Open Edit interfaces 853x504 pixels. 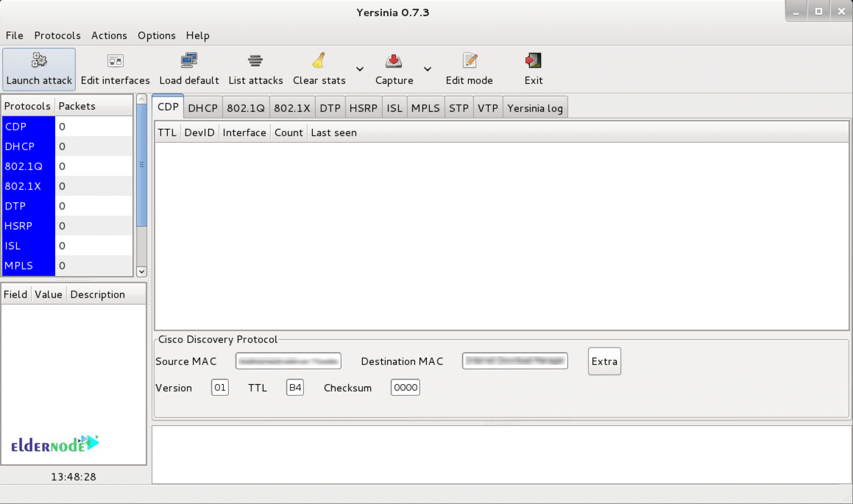[115, 69]
